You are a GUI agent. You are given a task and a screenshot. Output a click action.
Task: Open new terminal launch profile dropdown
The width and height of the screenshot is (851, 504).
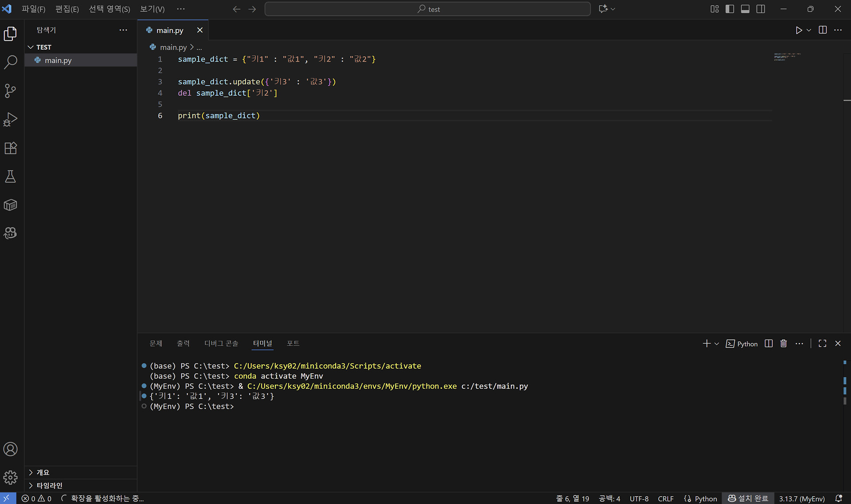(x=717, y=344)
